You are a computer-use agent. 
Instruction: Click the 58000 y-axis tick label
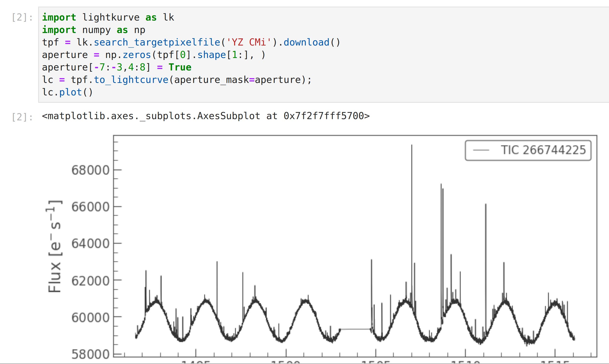tap(90, 354)
